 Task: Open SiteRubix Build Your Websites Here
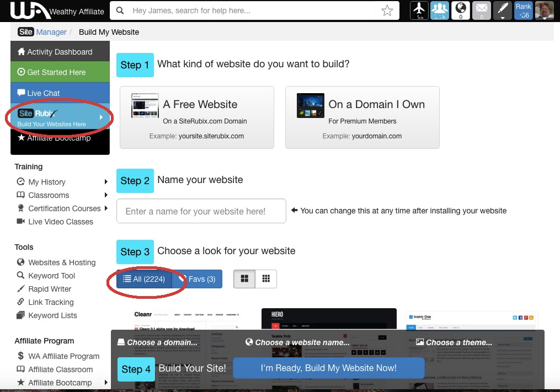point(60,117)
